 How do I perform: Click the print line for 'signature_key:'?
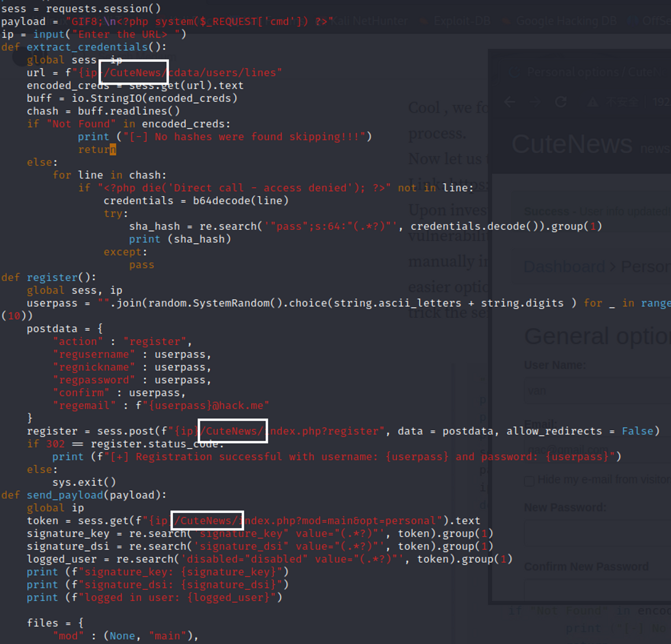(158, 572)
